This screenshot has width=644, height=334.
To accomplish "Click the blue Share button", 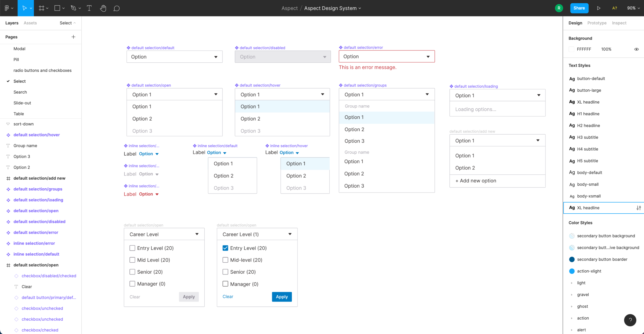I will coord(579,8).
